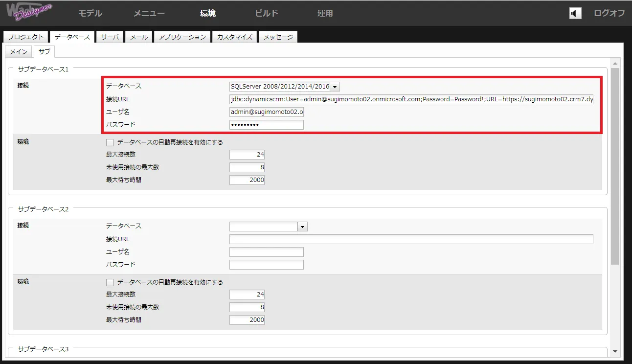The image size is (632, 364).
Task: Open the 運用 top menu
Action: (x=325, y=13)
